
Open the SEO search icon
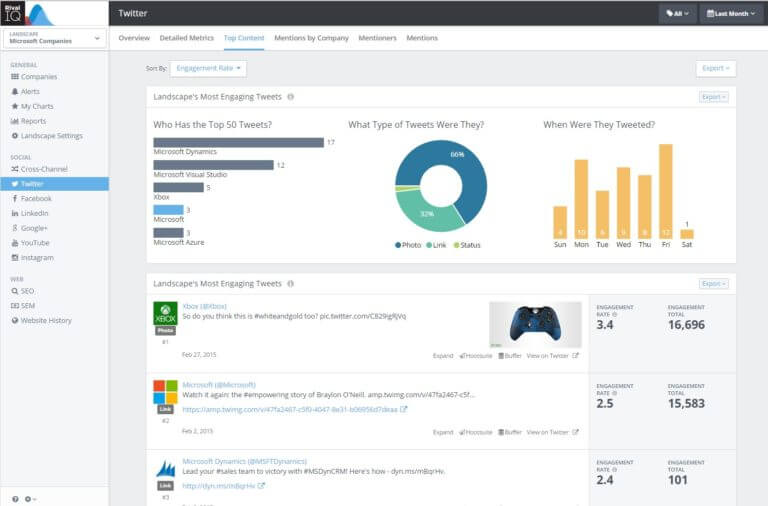(x=15, y=291)
